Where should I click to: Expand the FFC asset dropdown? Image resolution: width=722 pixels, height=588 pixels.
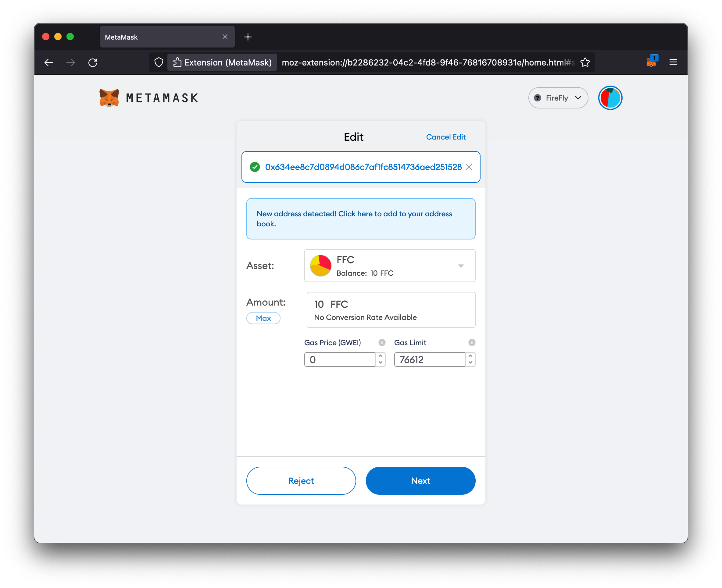click(x=462, y=266)
